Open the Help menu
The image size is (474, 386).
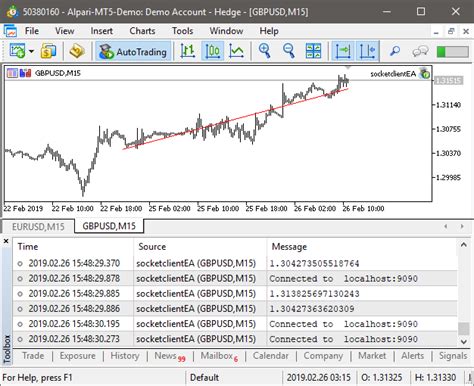(269, 31)
